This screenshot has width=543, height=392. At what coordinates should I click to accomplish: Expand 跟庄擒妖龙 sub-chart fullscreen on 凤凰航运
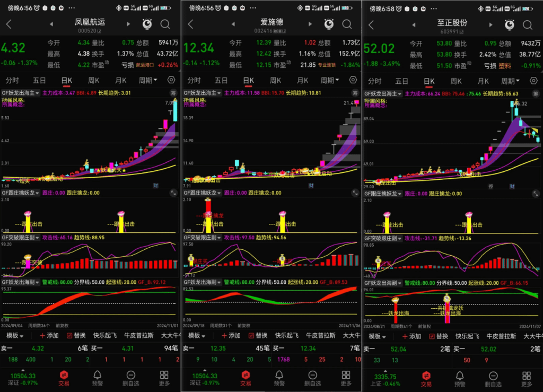(173, 194)
